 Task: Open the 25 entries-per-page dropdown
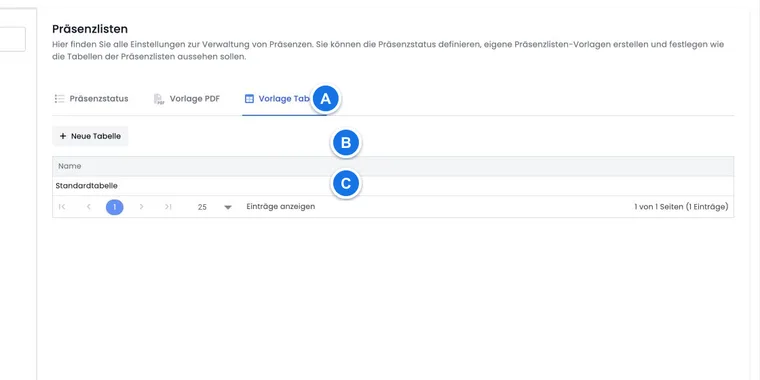[214, 207]
